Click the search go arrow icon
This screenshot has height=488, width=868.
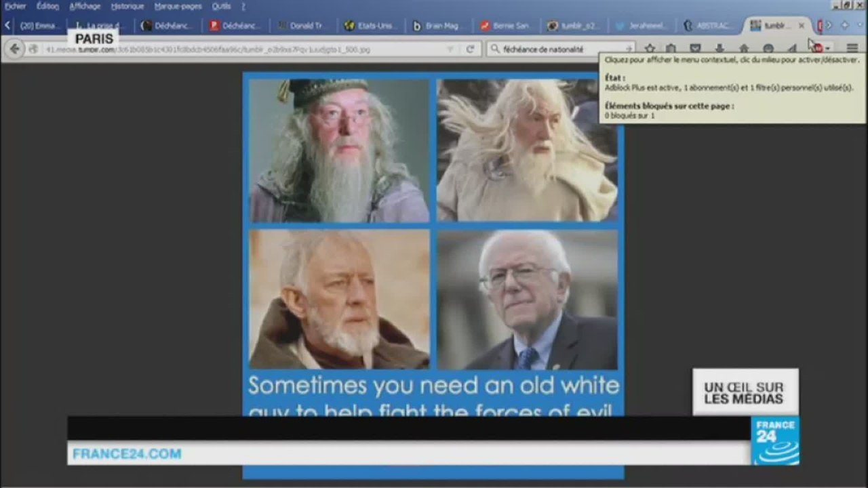pos(629,49)
